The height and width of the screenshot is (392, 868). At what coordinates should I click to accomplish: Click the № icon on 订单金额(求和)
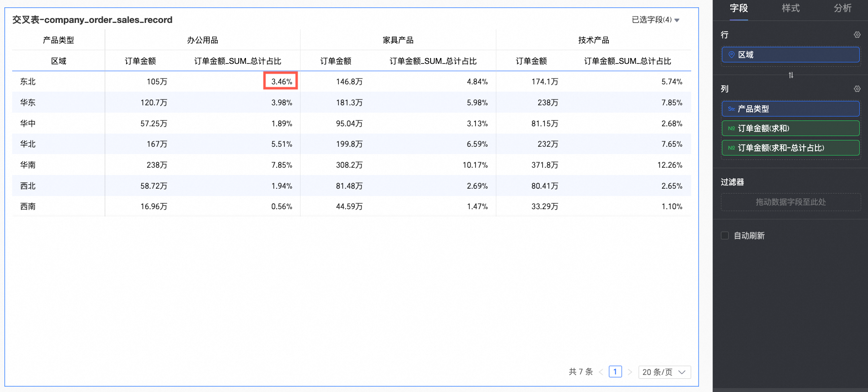pos(731,128)
